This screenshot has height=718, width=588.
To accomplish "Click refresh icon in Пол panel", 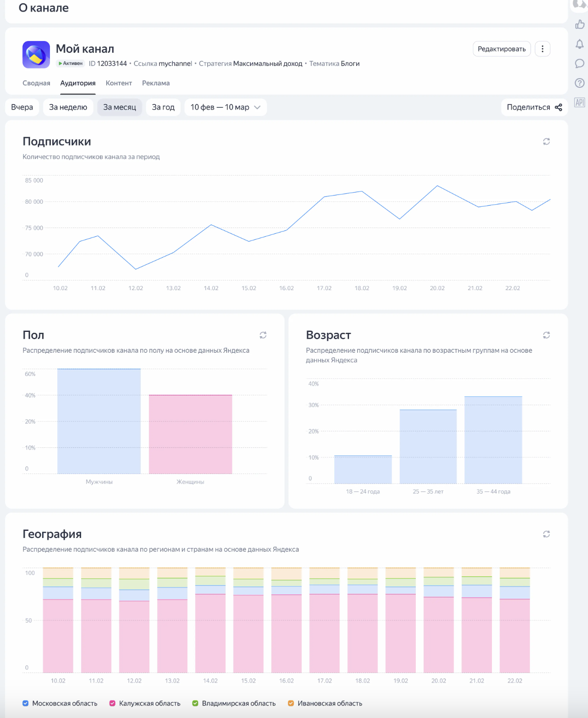I will 263,335.
